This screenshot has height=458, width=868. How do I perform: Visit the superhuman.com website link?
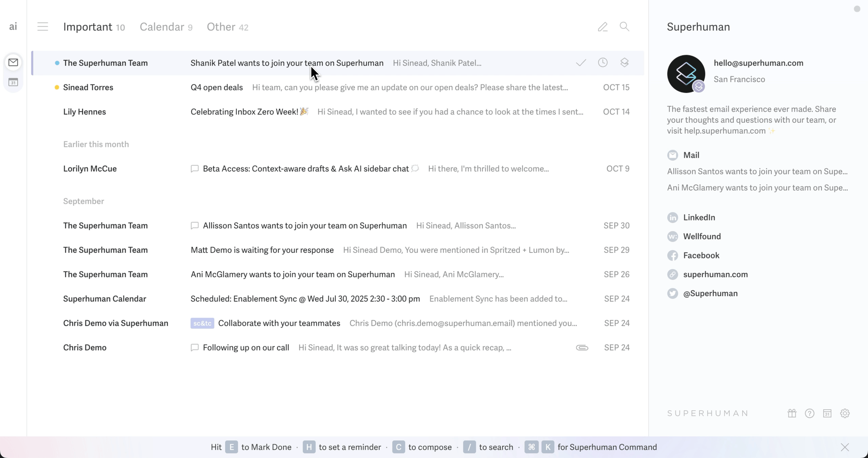coord(715,274)
